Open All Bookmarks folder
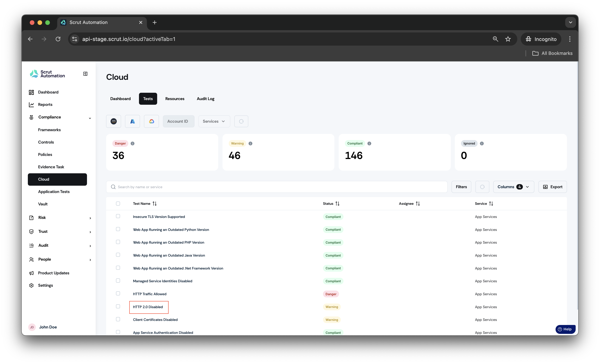The width and height of the screenshot is (600, 364). tap(552, 53)
